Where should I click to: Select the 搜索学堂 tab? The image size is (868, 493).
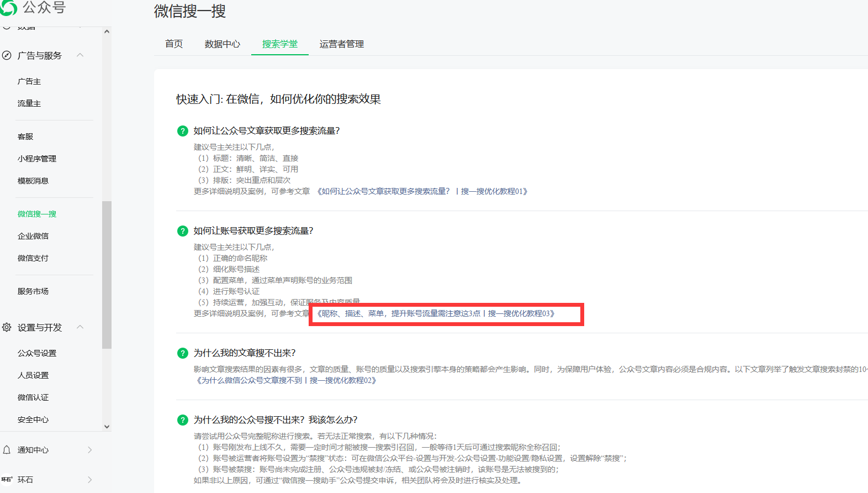tap(280, 44)
